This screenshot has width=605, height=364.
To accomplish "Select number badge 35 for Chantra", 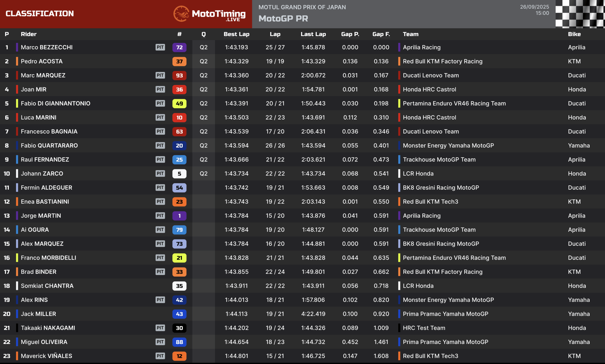I will point(179,286).
